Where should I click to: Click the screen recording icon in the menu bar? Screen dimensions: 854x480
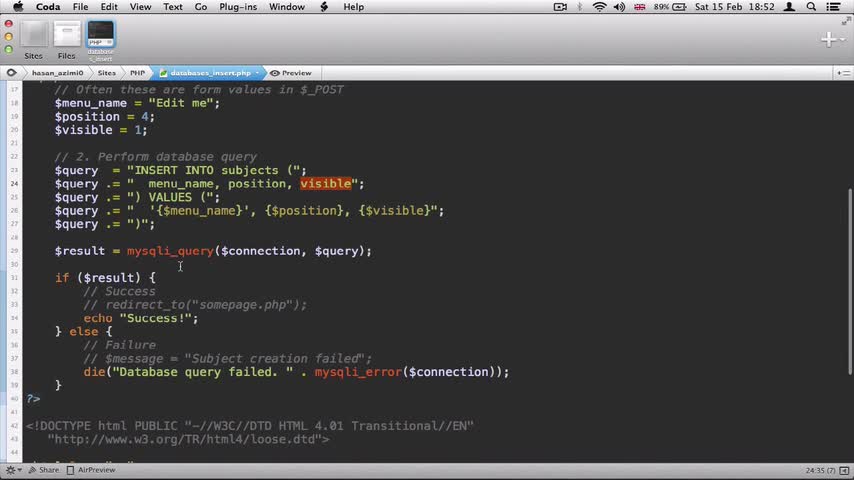point(560,7)
